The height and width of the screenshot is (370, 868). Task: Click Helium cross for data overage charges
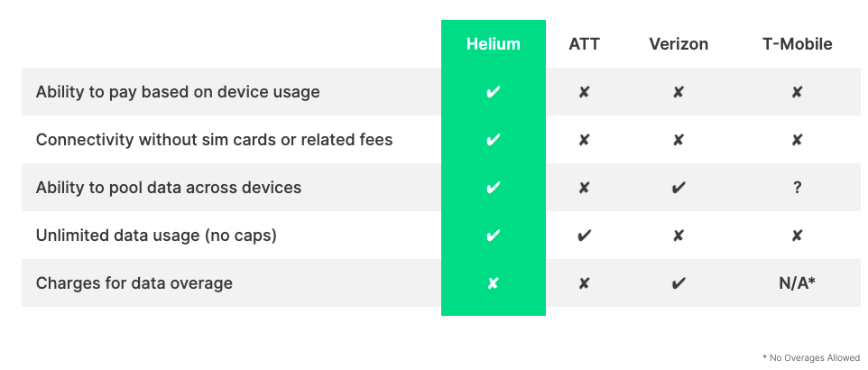tap(493, 283)
